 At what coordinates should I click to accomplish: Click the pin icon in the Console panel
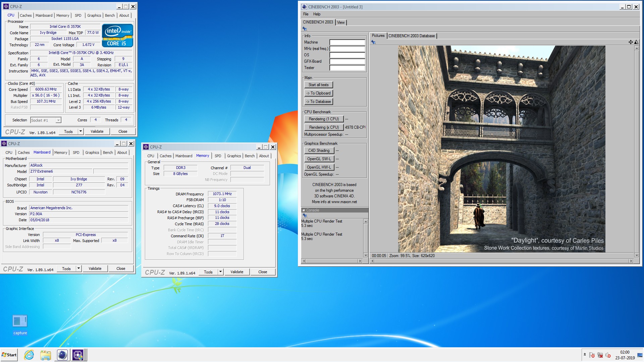click(x=305, y=216)
